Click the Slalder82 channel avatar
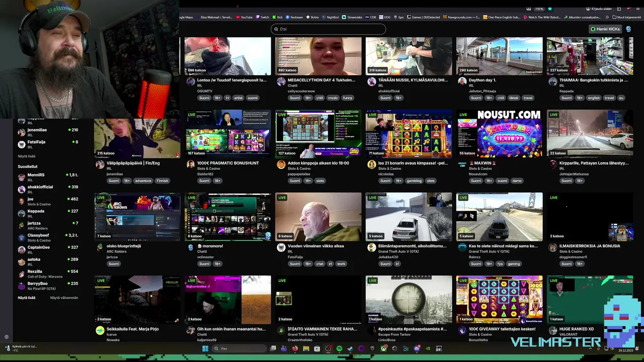The image size is (644, 362). click(x=190, y=164)
